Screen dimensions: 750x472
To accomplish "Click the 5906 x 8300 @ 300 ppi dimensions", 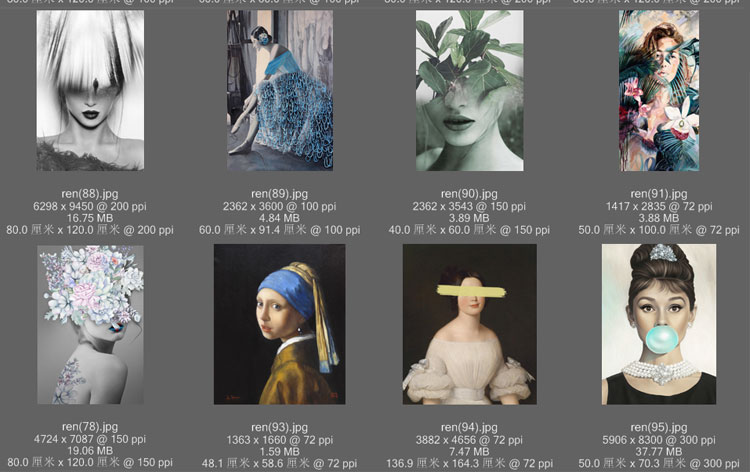I will 658,439.
